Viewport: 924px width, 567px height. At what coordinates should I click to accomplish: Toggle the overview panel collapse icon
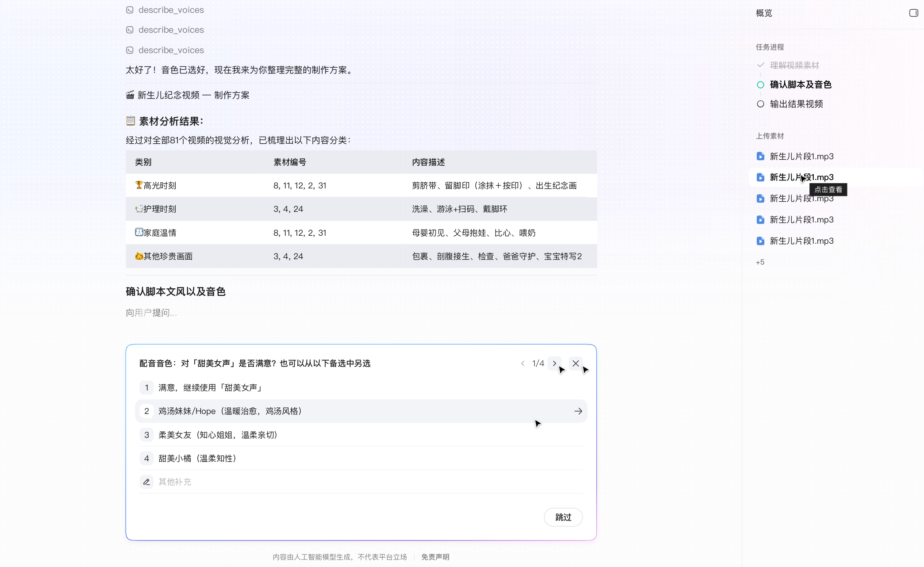pos(913,13)
